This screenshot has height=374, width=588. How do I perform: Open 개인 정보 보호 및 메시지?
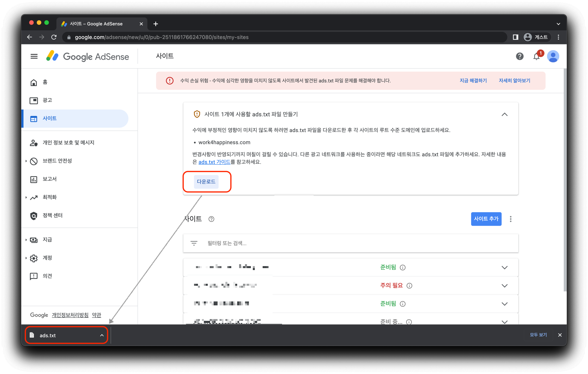point(68,143)
